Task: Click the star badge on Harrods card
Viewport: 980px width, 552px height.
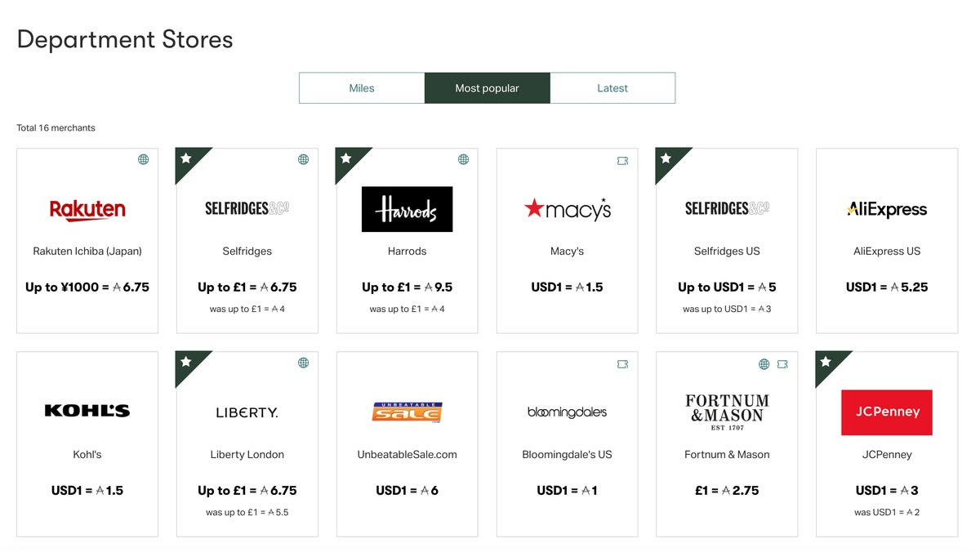Action: tap(346, 158)
